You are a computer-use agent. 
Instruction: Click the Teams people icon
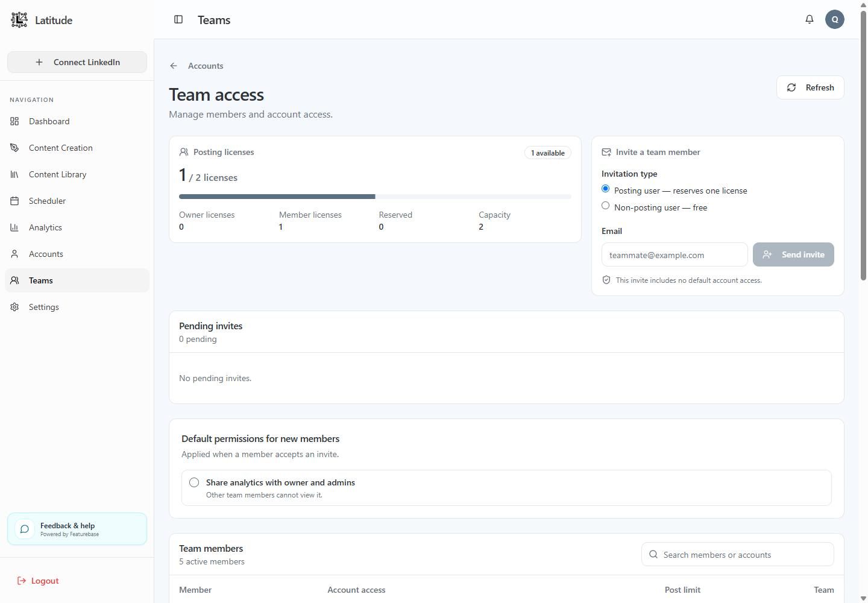pyautogui.click(x=14, y=280)
